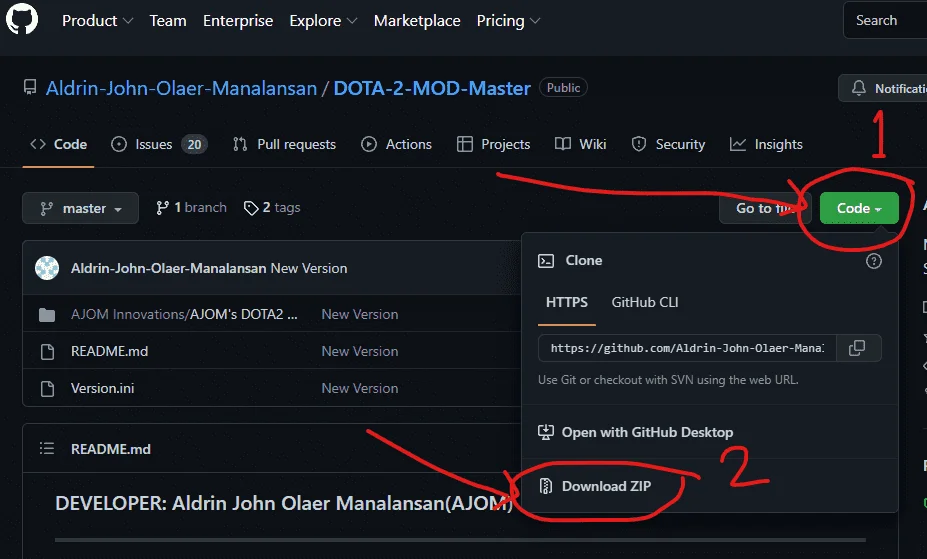The width and height of the screenshot is (927, 559).
Task: Click the 'Use Git or checkout with SVN' text
Action: pos(668,379)
